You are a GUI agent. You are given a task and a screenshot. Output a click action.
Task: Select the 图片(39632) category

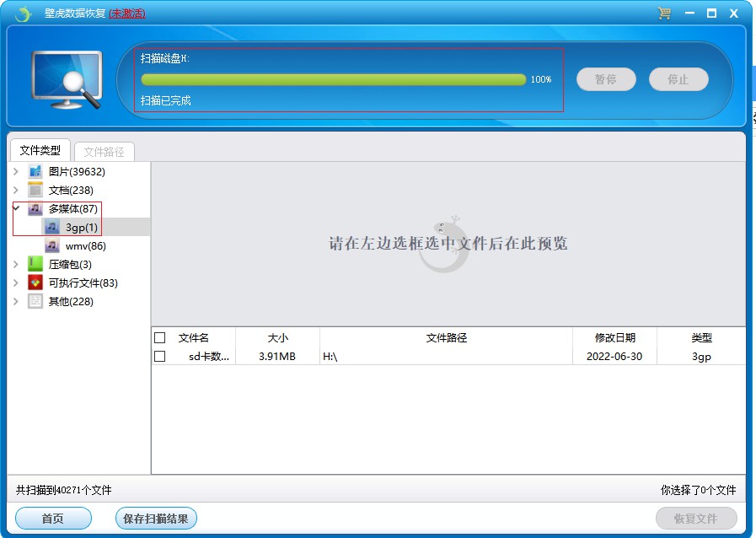tap(77, 171)
